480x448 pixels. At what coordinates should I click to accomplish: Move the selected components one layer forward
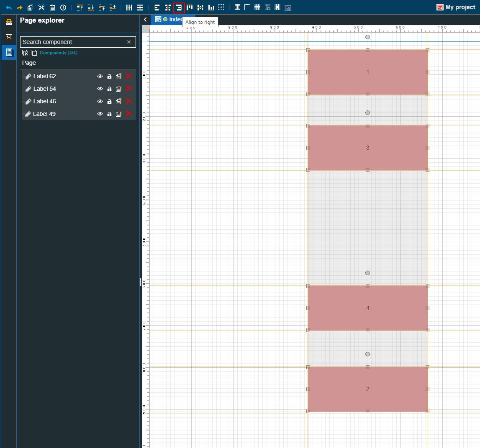click(x=102, y=8)
